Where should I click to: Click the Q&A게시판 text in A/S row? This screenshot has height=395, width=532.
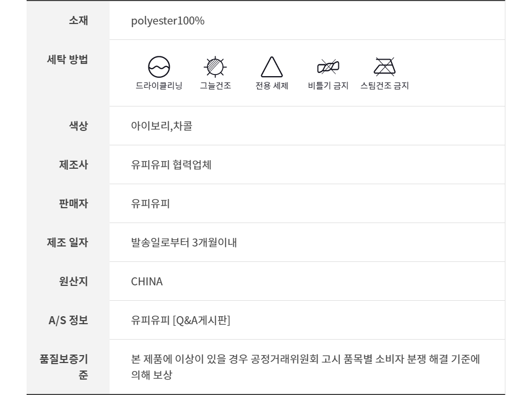pos(202,320)
